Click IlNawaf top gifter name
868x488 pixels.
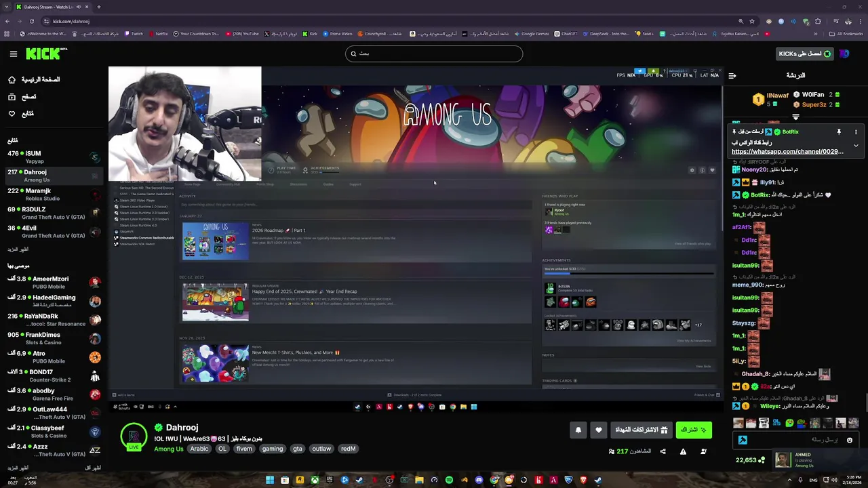[777, 96]
